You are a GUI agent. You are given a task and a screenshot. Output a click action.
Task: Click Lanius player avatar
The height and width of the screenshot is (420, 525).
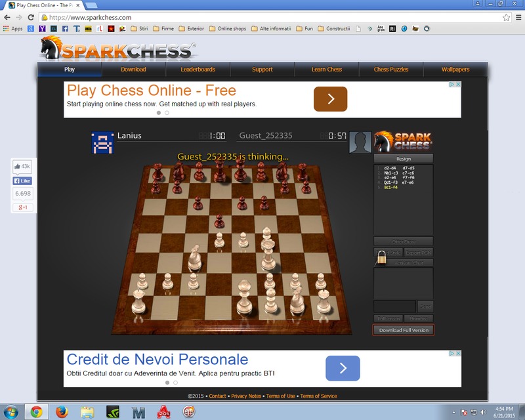click(x=103, y=142)
